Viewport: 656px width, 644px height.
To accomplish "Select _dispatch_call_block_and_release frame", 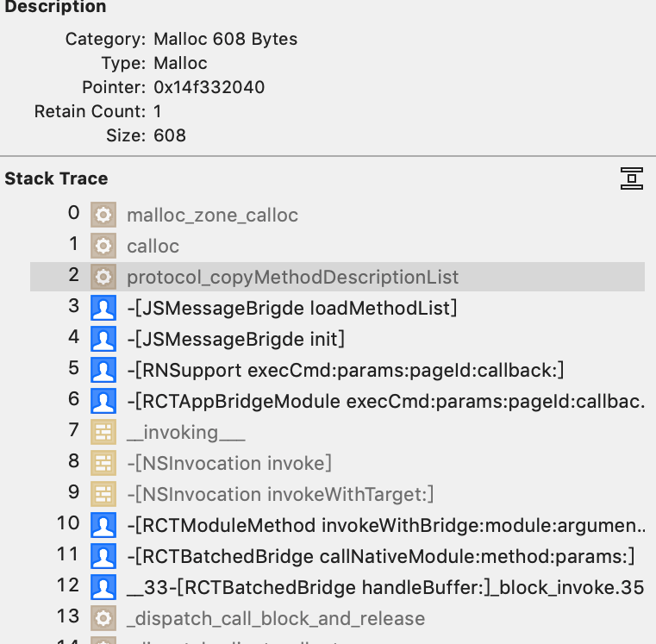I will click(x=337, y=618).
